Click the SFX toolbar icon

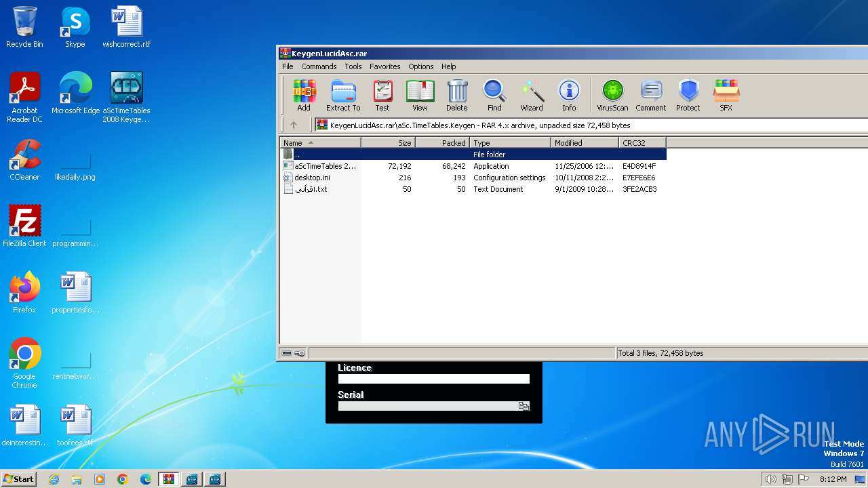pyautogui.click(x=726, y=95)
